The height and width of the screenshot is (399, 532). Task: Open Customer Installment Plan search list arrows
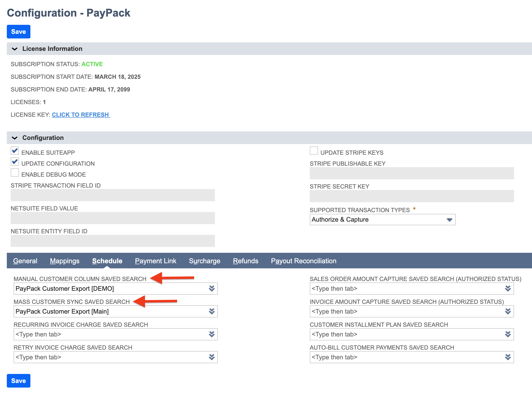(x=508, y=334)
